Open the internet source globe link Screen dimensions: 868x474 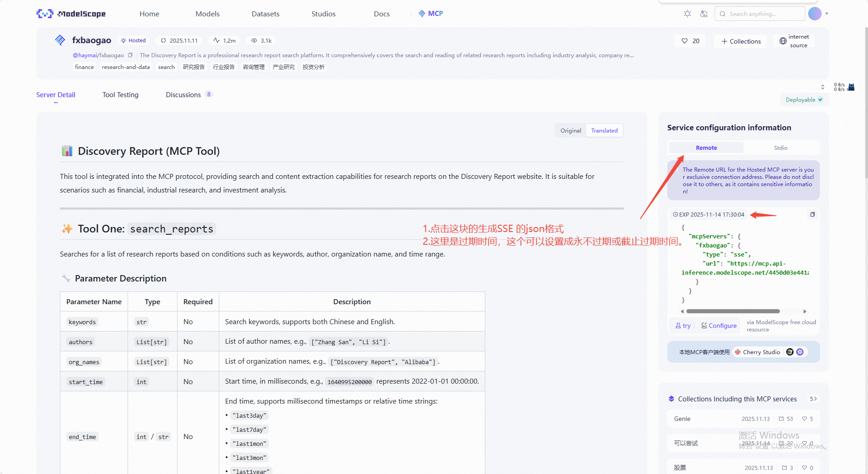click(783, 41)
